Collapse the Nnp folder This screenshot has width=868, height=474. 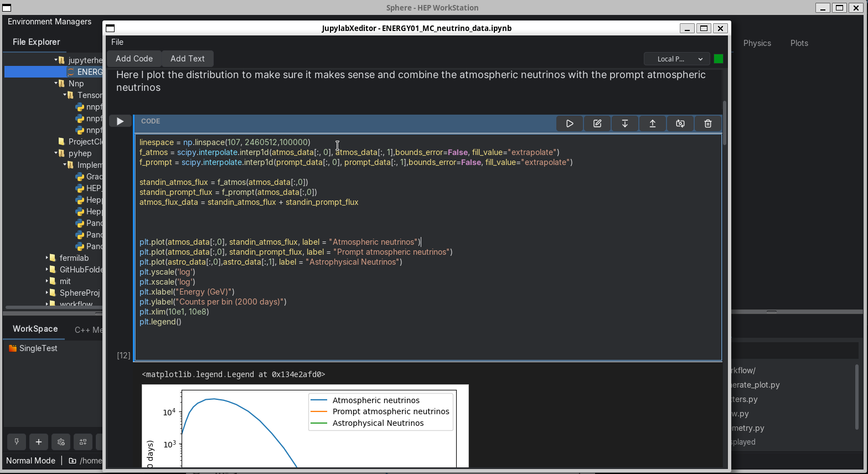point(56,84)
